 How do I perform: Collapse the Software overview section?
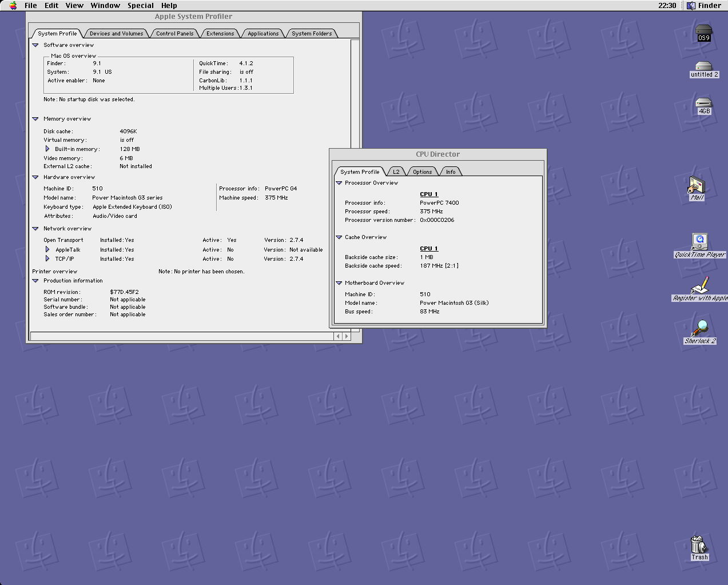pyautogui.click(x=35, y=45)
